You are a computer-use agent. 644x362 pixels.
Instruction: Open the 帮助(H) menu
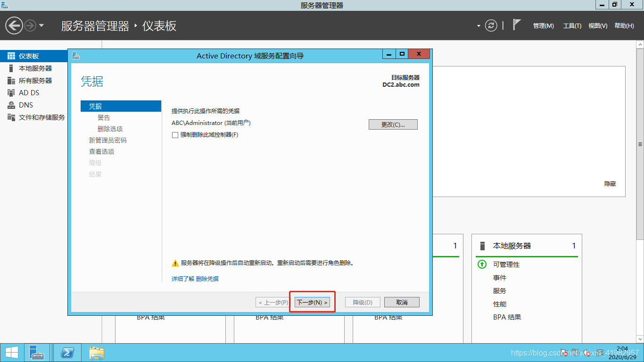[x=624, y=26]
